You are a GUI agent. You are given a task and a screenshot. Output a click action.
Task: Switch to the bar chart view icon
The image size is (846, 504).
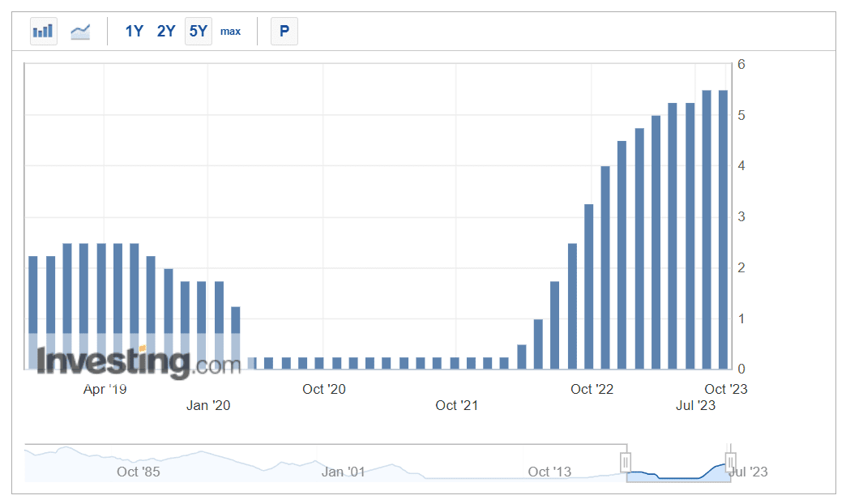43,32
